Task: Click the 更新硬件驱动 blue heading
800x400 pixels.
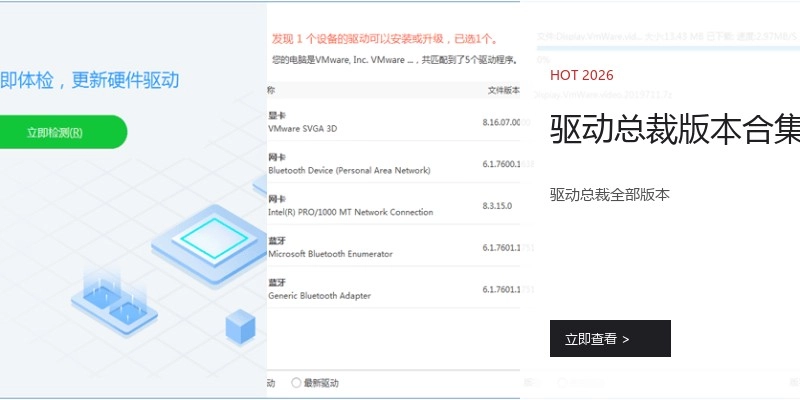Action: (124, 81)
